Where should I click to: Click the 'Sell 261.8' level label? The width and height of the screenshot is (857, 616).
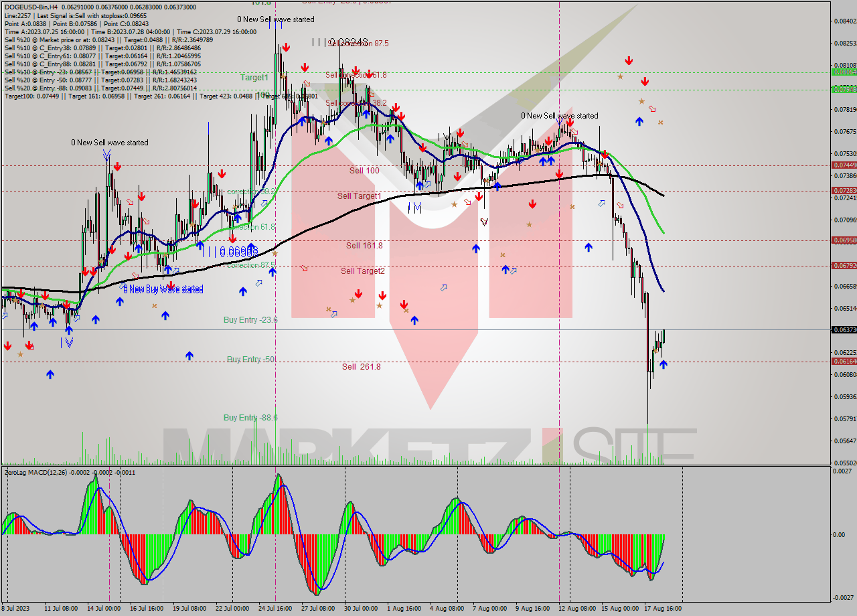(361, 367)
